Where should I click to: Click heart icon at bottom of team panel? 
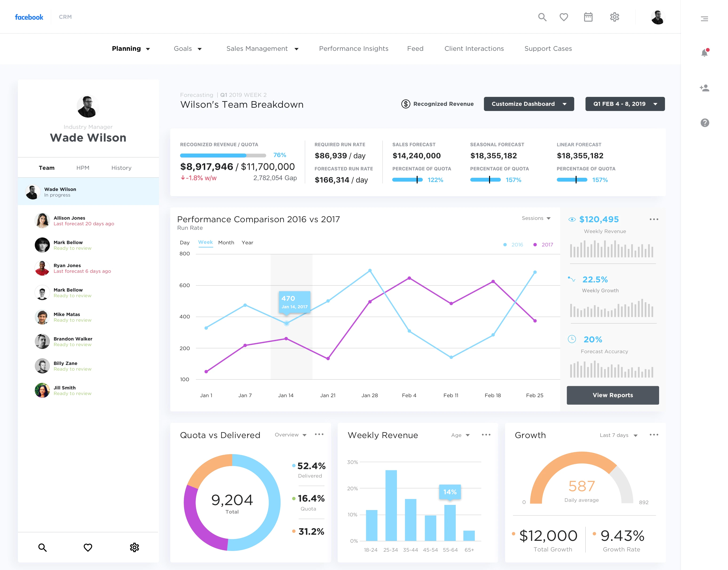88,547
